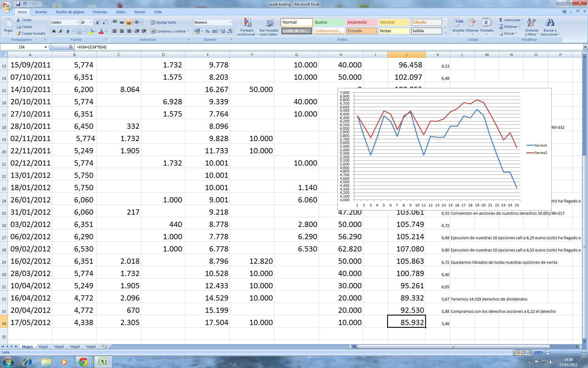Toggle bold N formatting button
588x368 pixels.
pos(54,31)
